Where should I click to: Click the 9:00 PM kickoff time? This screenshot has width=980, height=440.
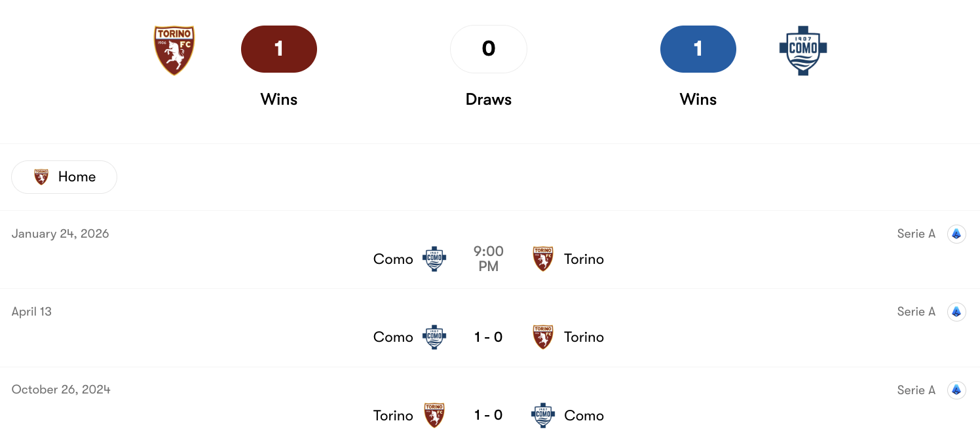(489, 259)
